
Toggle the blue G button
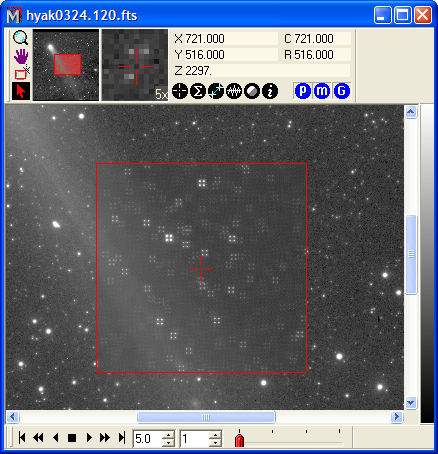click(x=341, y=91)
